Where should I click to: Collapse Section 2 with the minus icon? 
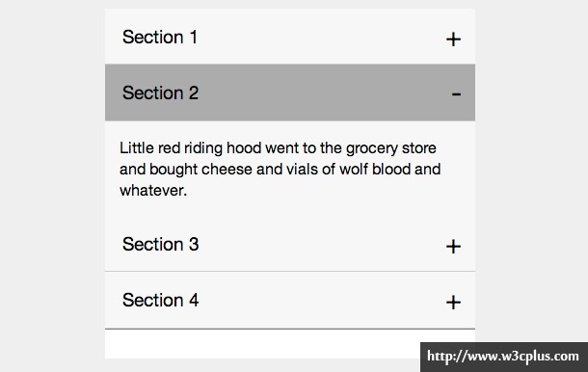click(x=456, y=93)
